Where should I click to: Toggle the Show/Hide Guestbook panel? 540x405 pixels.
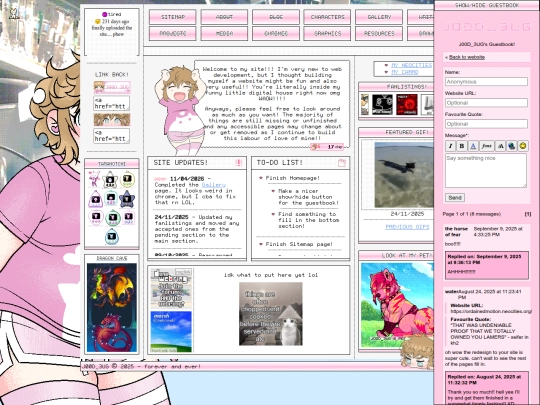(487, 5)
